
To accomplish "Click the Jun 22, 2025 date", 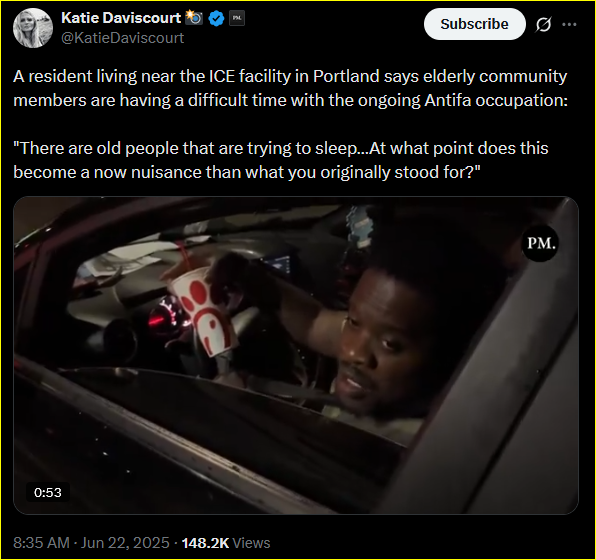I will pyautogui.click(x=125, y=543).
